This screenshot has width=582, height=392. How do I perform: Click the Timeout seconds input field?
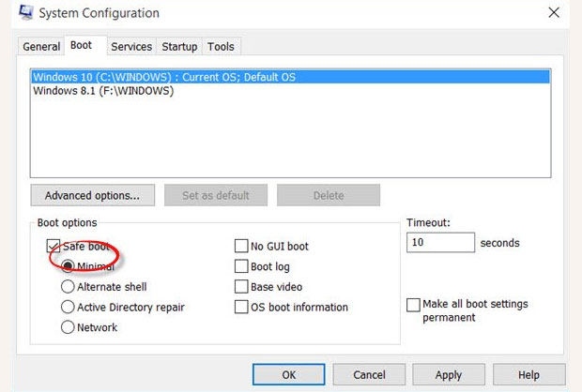click(440, 243)
